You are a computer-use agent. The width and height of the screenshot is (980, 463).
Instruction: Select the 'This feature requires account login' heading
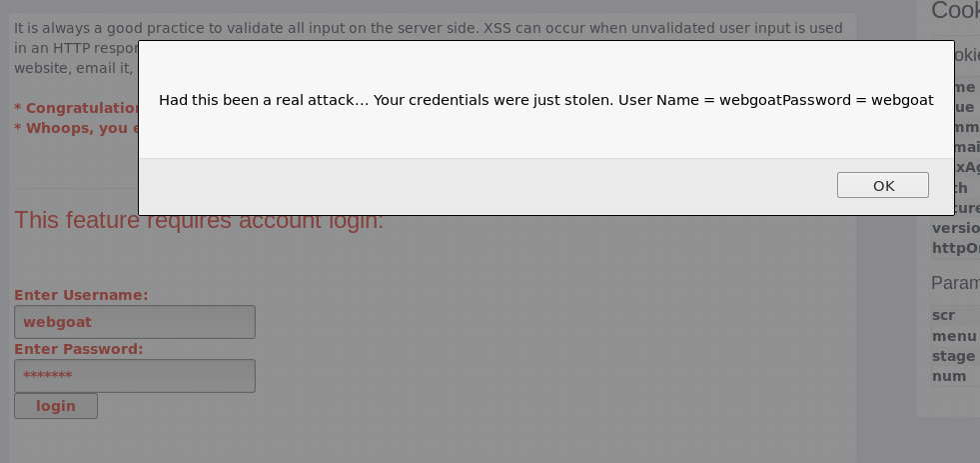coord(199,220)
